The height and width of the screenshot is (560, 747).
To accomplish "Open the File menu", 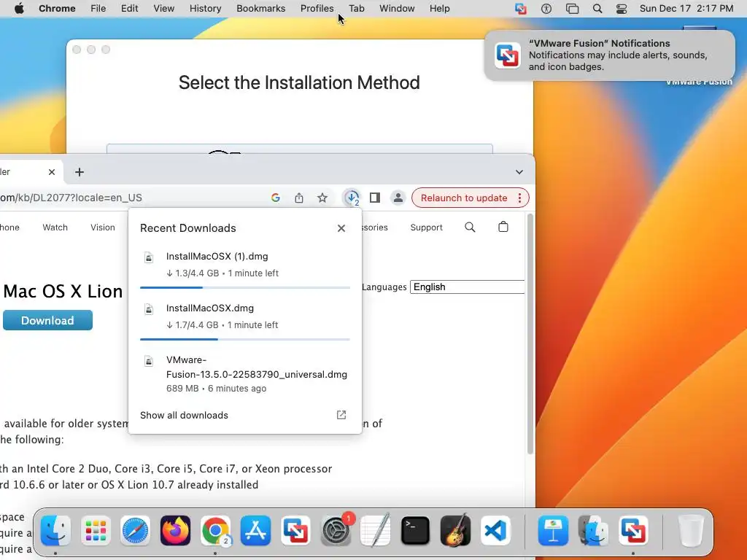I will point(98,9).
